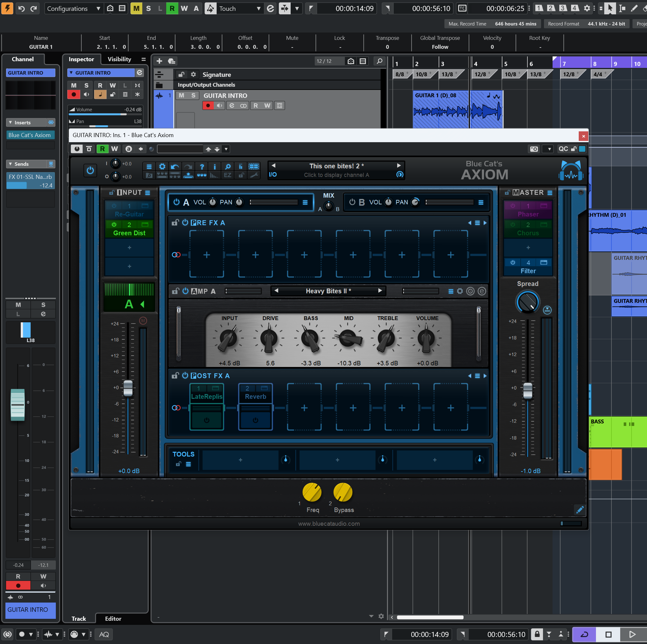The width and height of the screenshot is (647, 644).
Task: Toggle AMP A power button
Action: point(185,291)
